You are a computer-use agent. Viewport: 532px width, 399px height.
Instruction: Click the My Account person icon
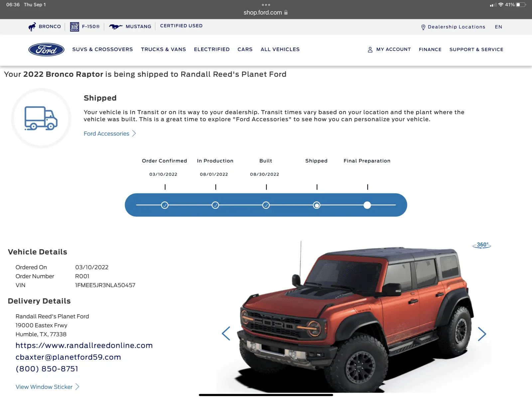[370, 50]
